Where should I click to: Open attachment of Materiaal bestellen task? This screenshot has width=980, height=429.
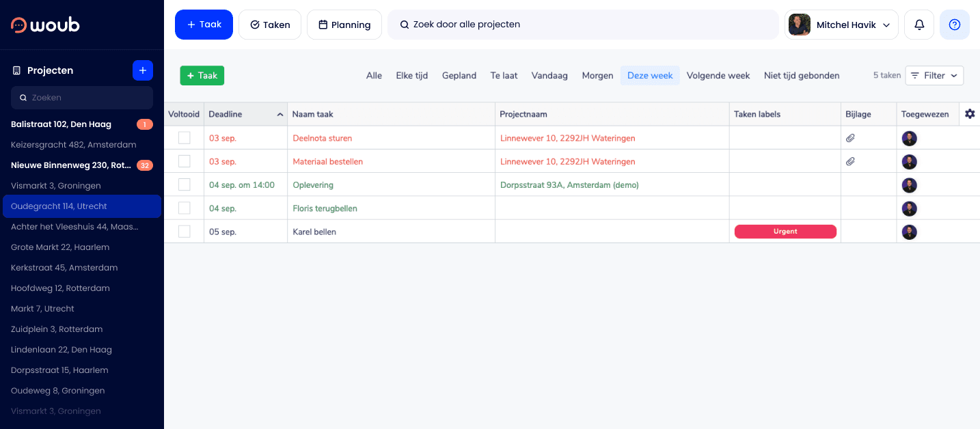tap(850, 162)
